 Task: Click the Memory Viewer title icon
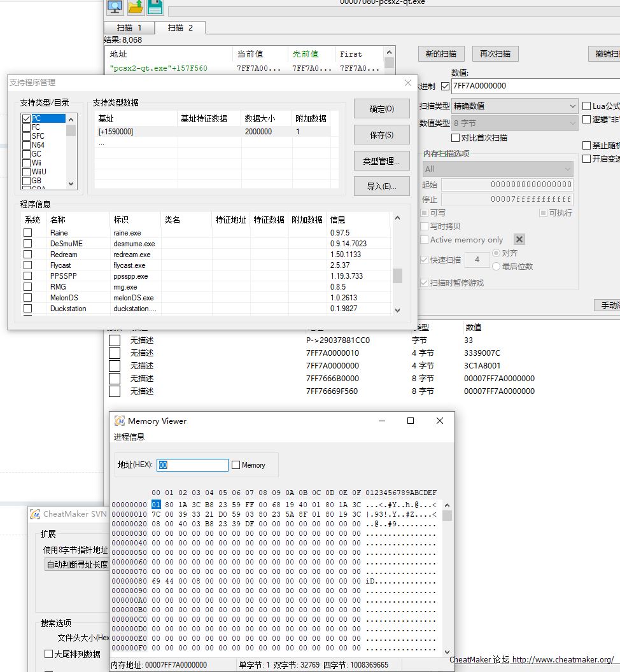[x=120, y=421]
